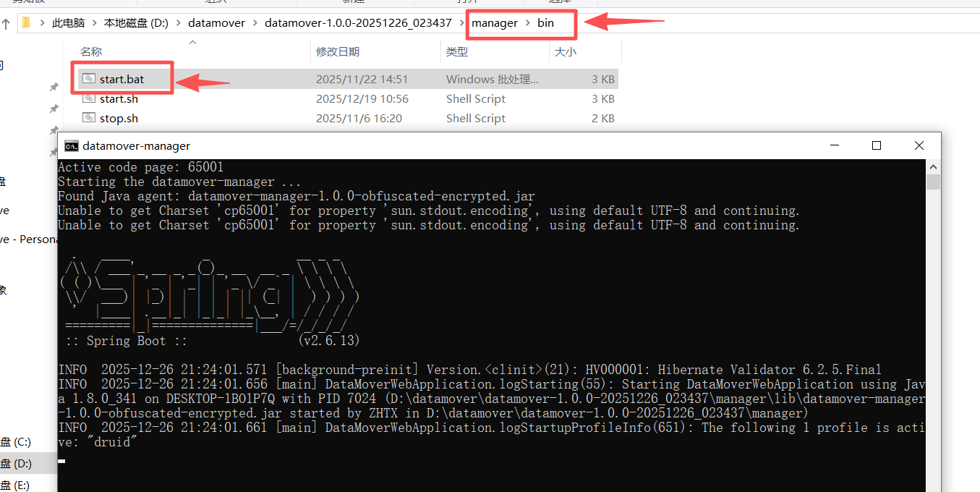Viewport: 980px width, 492px height.
Task: Click the console scrollbar up arrow
Action: pyautogui.click(x=934, y=166)
